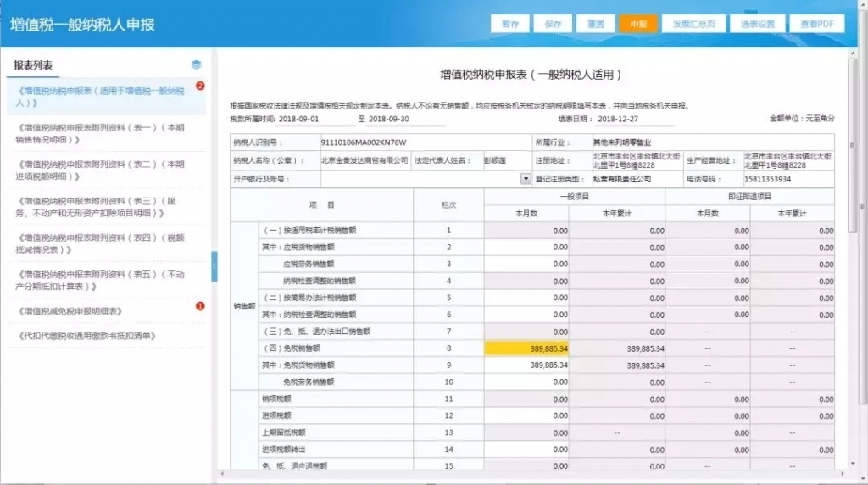Viewport: 868px width, 485px height.
Task: Click the 重置 button
Action: tap(596, 24)
